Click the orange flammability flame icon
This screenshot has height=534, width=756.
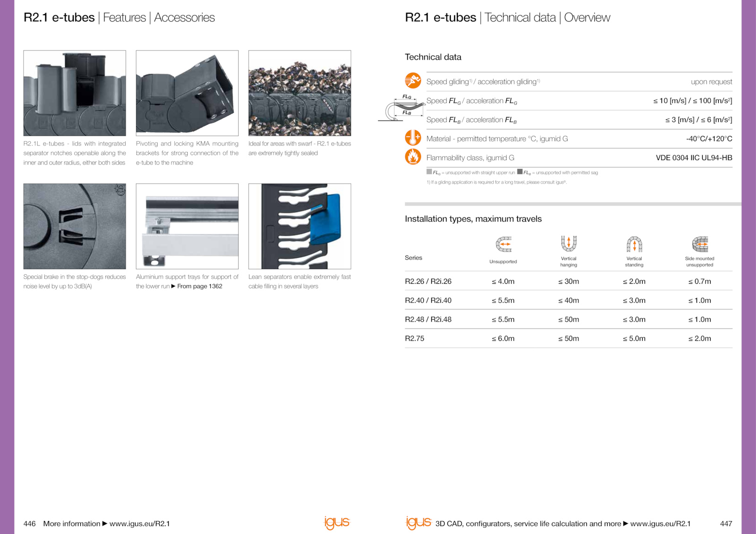(x=412, y=156)
